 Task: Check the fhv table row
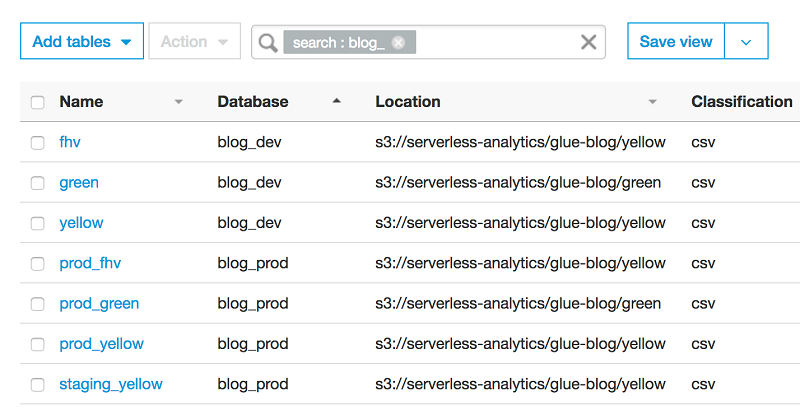tap(38, 143)
